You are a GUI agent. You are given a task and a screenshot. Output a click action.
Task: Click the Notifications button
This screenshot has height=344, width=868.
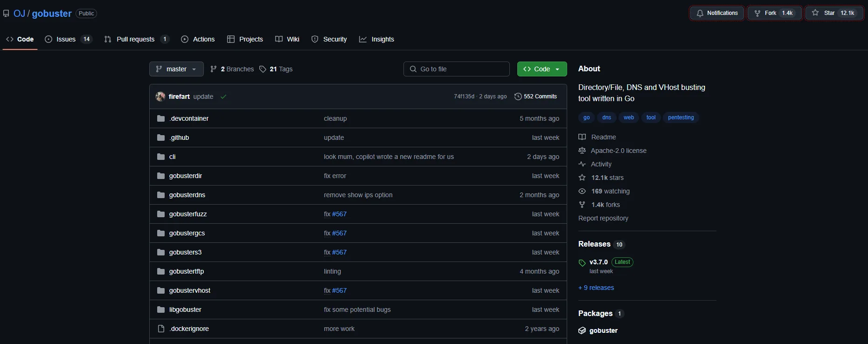[x=717, y=13]
